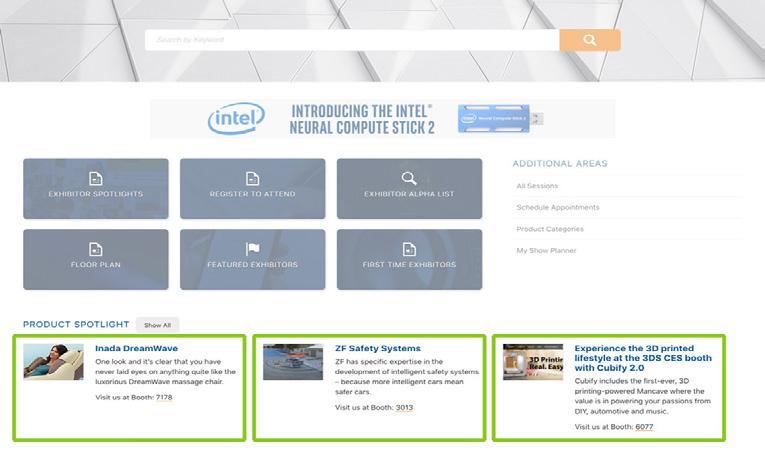Click the Additional Areas heading
This screenshot has width=765, height=459.
tap(560, 163)
